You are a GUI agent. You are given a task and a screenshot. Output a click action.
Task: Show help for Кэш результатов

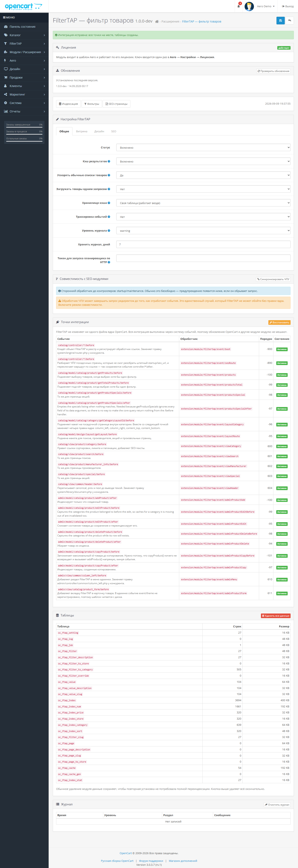click(109, 161)
